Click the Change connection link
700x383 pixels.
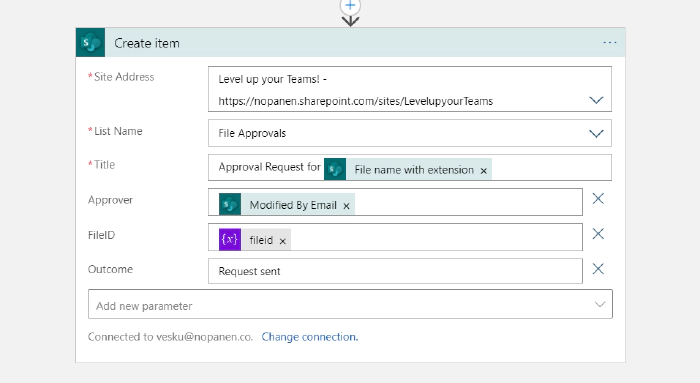tap(310, 337)
